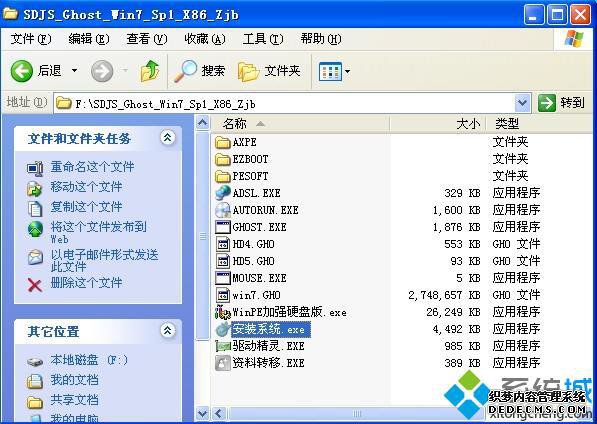The height and width of the screenshot is (424, 597).
Task: Click 复制这个文件 link
Action: click(x=86, y=207)
